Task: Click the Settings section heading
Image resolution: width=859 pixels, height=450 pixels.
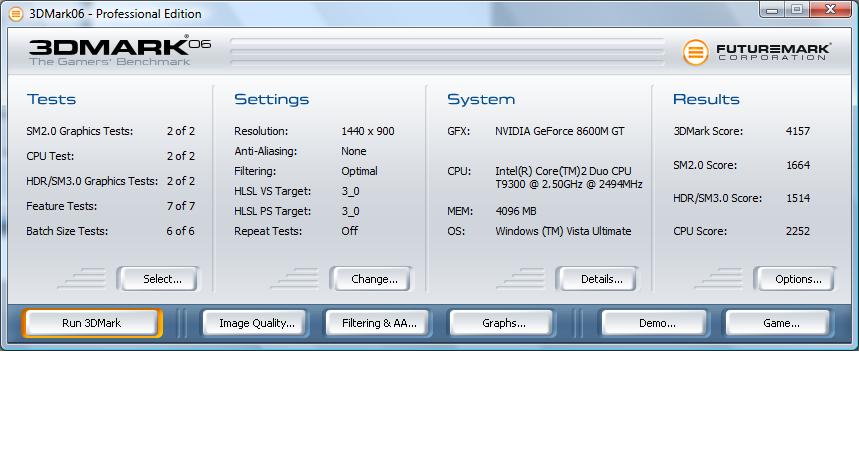Action: (272, 99)
